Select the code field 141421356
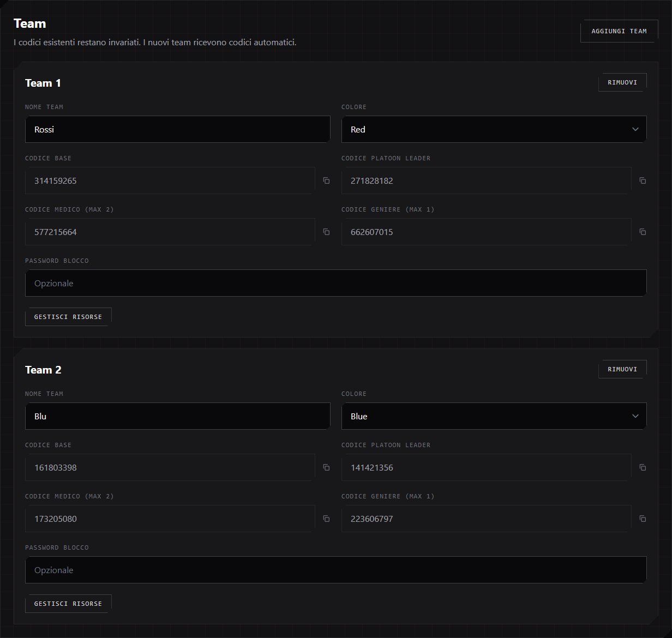Image resolution: width=672 pixels, height=638 pixels. coord(487,467)
